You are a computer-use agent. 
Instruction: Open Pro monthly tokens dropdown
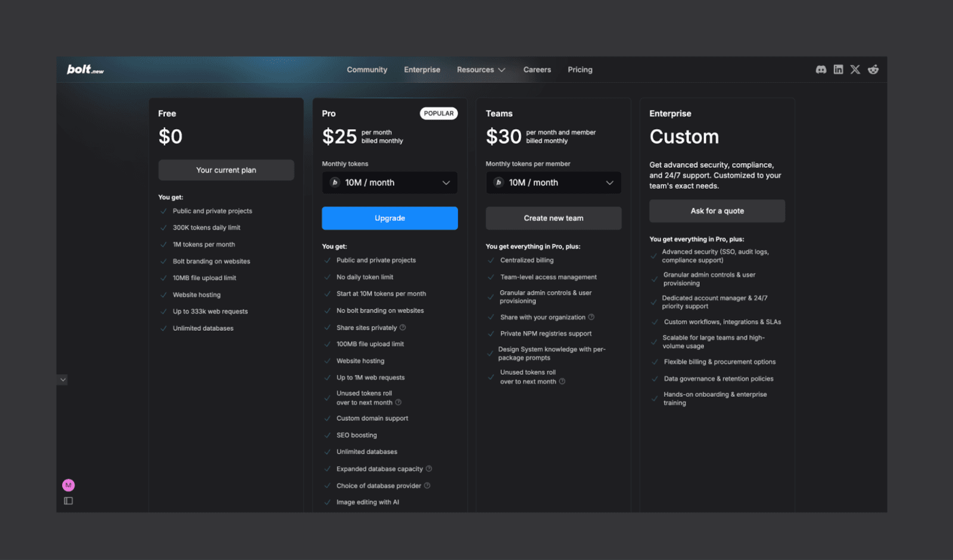tap(390, 183)
